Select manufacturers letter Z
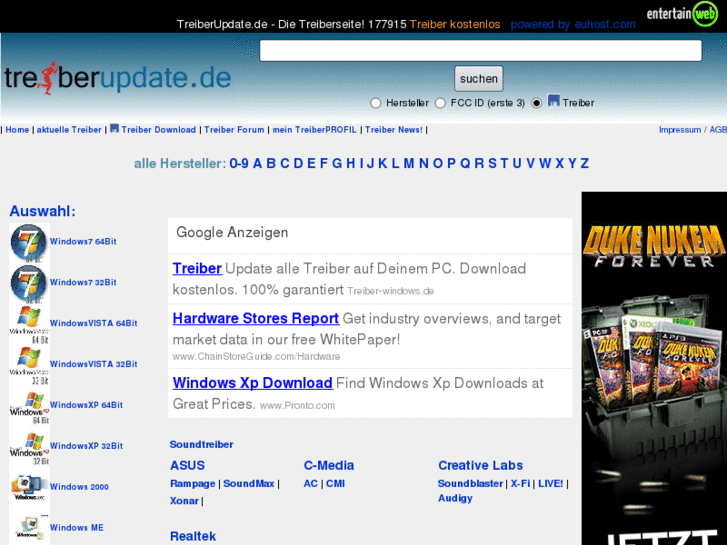727x545 pixels. coord(585,163)
